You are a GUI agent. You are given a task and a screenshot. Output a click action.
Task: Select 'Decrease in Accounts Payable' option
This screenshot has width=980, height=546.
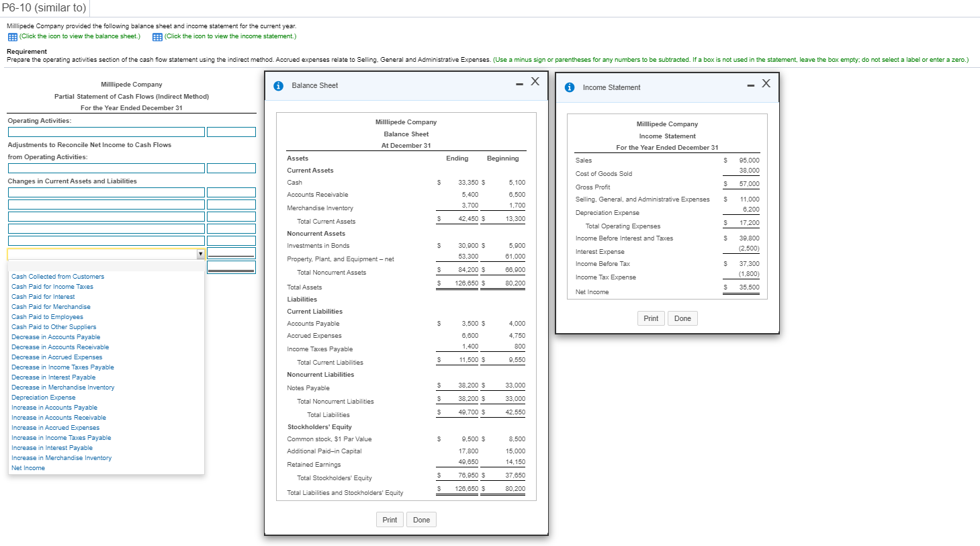[x=56, y=337]
